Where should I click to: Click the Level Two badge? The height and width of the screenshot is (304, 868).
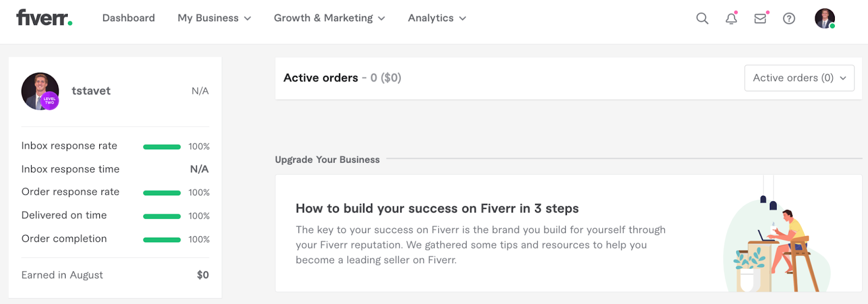[x=50, y=101]
